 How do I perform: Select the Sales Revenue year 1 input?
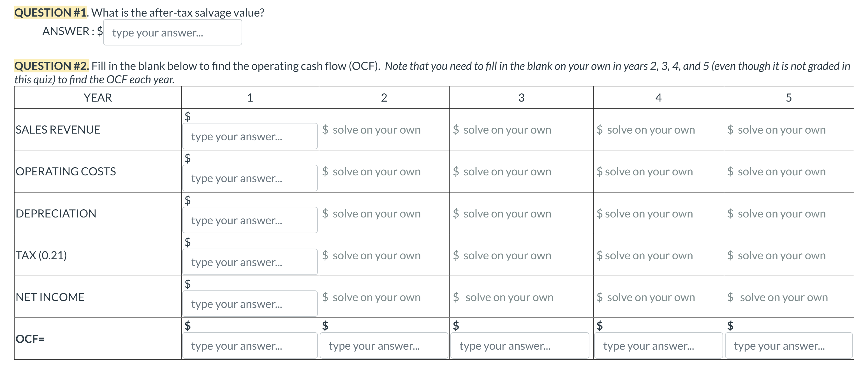click(250, 136)
